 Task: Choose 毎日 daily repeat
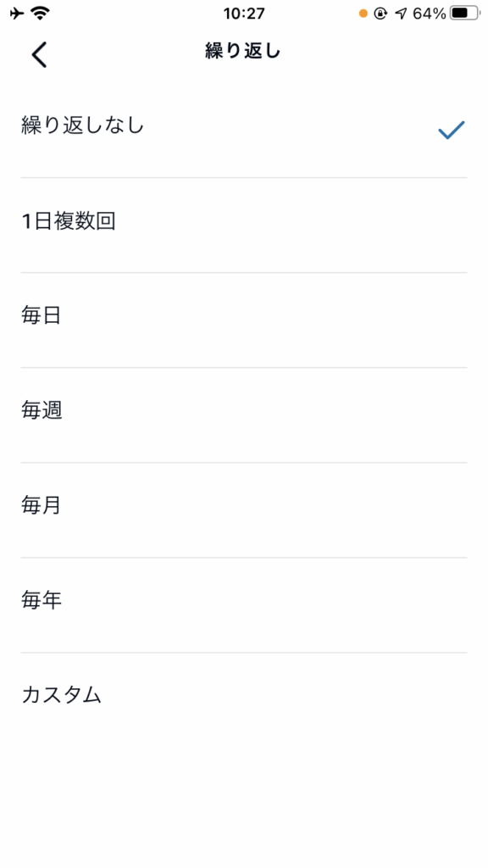click(x=244, y=320)
